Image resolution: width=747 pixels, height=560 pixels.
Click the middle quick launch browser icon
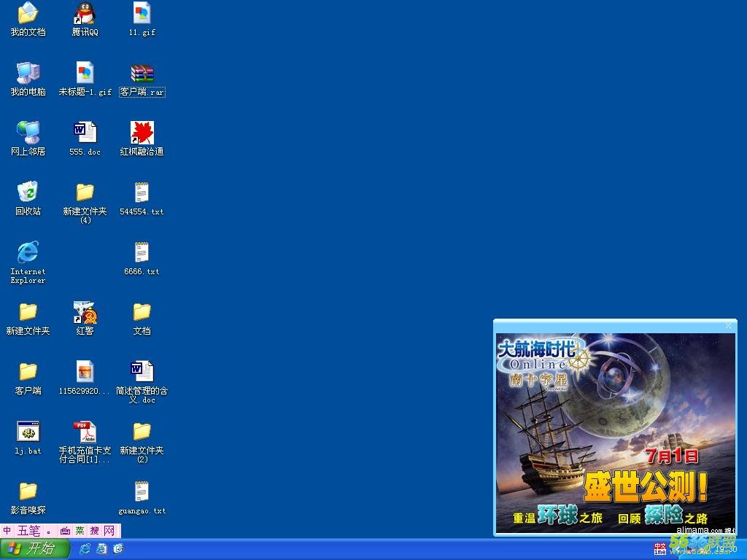click(101, 549)
